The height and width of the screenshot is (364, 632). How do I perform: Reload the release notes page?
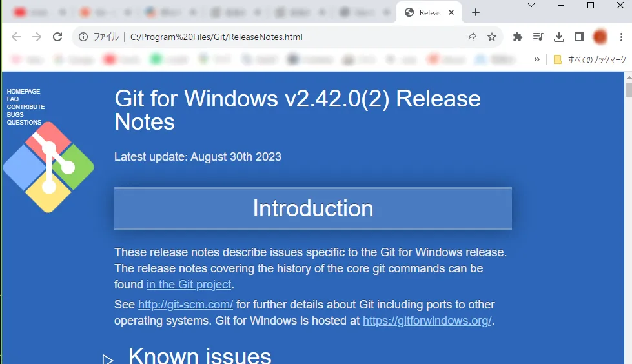[x=57, y=37]
